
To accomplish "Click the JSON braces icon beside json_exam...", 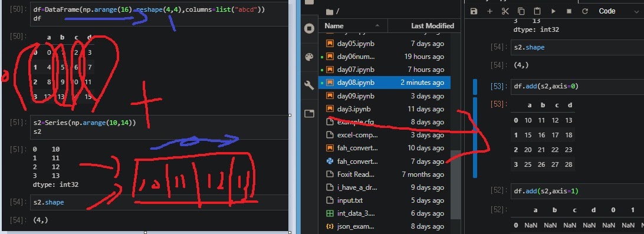I will tap(330, 226).
